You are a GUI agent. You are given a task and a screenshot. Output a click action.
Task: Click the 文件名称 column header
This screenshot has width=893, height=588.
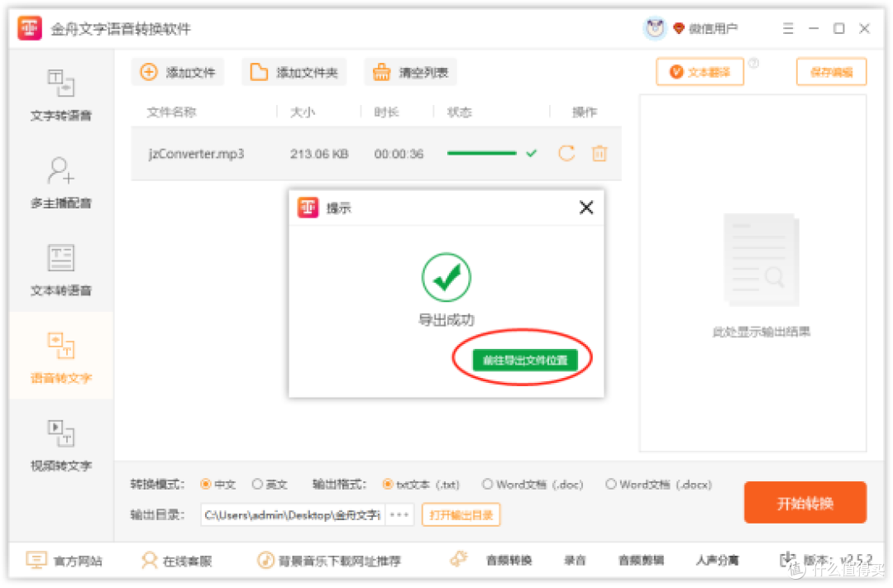[x=171, y=112]
